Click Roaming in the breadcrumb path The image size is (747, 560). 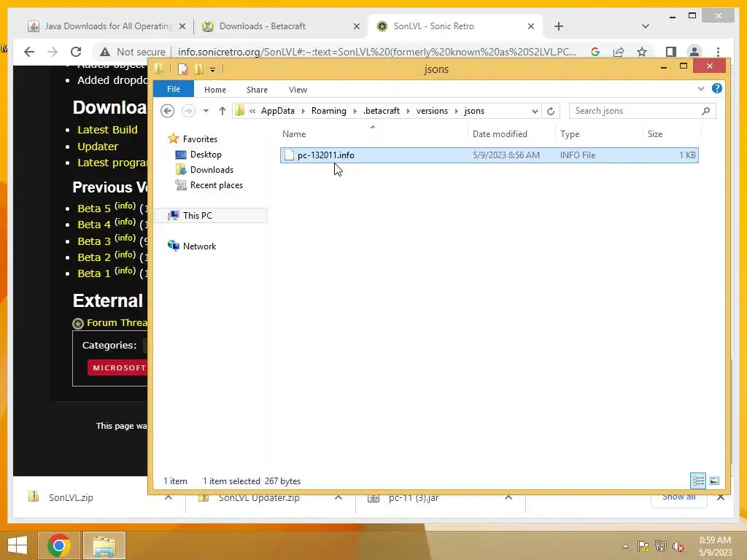(x=329, y=111)
